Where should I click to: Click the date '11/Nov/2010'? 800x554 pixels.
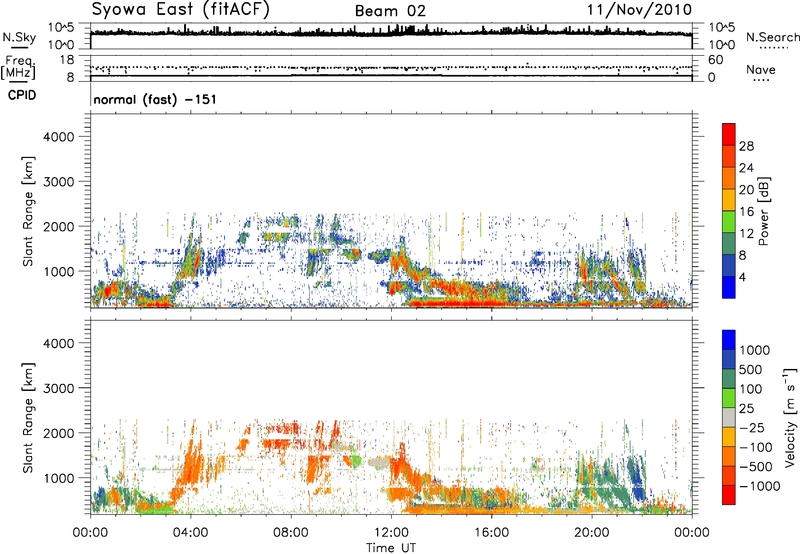[x=639, y=10]
